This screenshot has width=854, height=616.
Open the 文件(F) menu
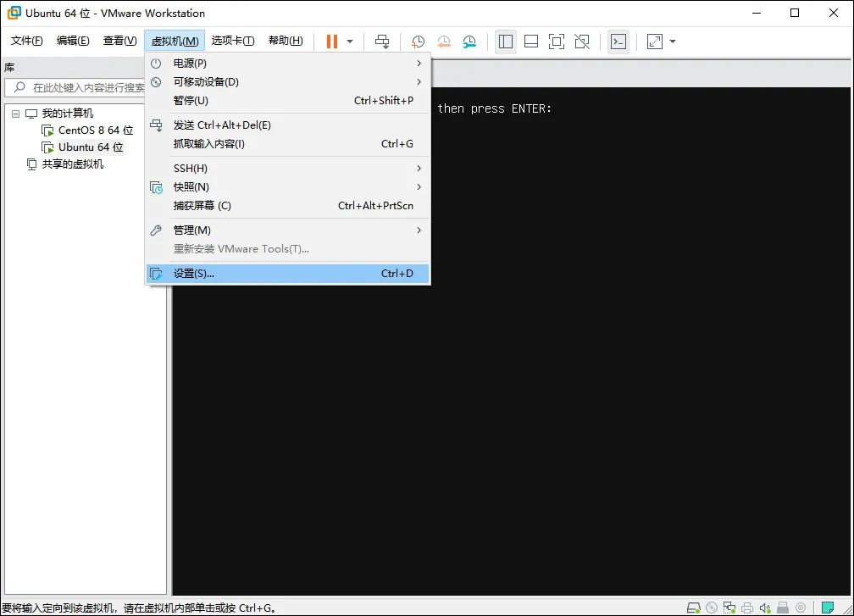tap(27, 41)
